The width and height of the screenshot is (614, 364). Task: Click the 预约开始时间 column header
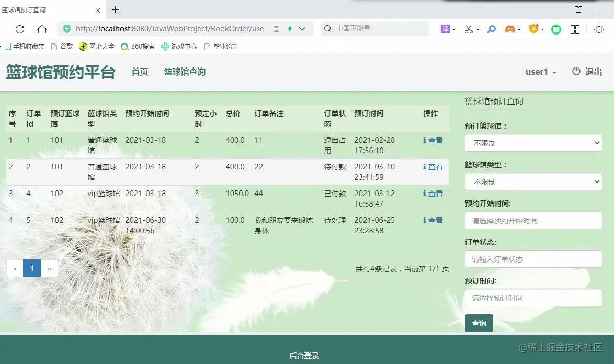click(147, 113)
